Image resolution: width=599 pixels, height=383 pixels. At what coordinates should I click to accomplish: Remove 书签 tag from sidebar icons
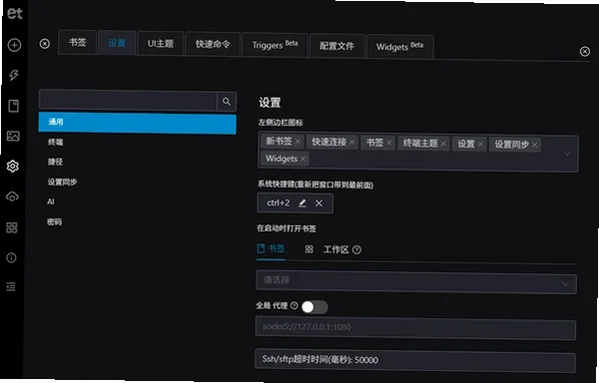[x=389, y=143]
